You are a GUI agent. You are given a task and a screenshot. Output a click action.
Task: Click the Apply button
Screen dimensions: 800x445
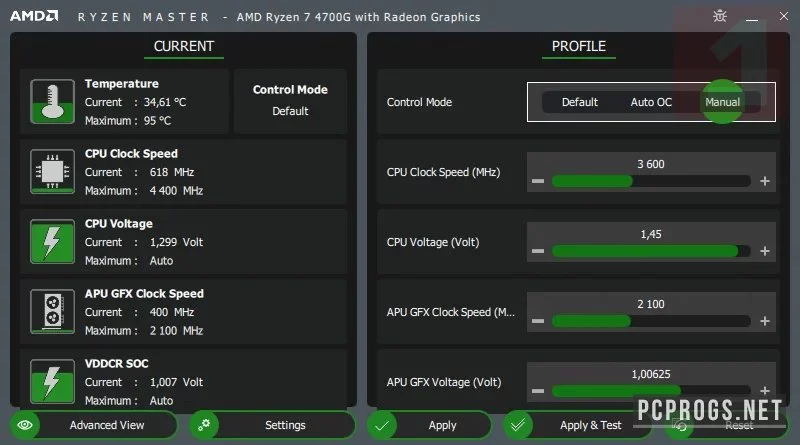pyautogui.click(x=430, y=425)
